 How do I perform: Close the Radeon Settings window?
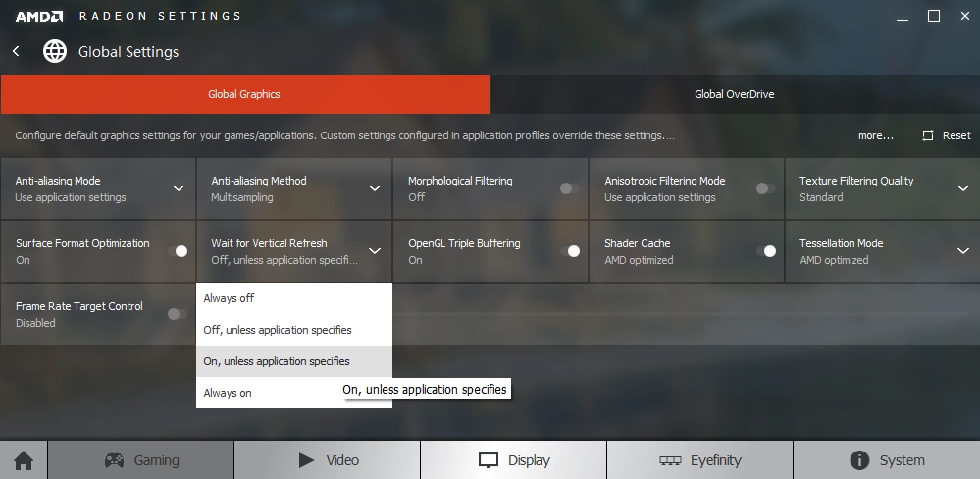[965, 16]
